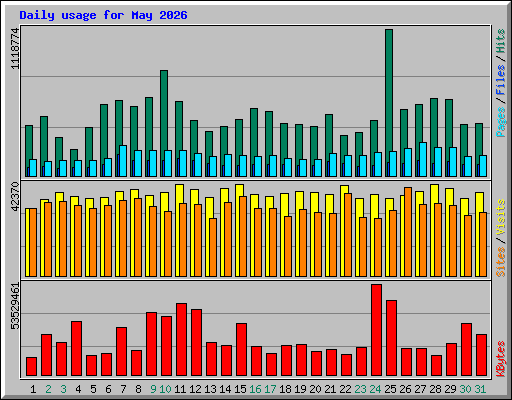Image resolution: width=512 pixels, height=400 pixels.
Task: Click day 25 on the x-axis
Action: [390, 389]
